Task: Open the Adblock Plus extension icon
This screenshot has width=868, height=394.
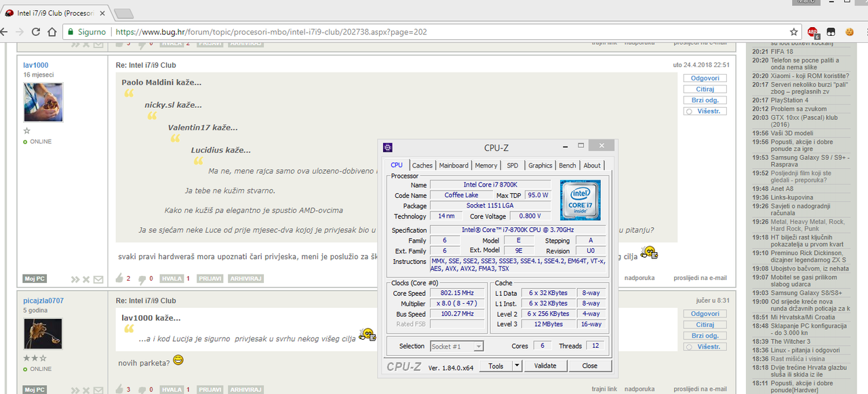Action: pyautogui.click(x=812, y=32)
